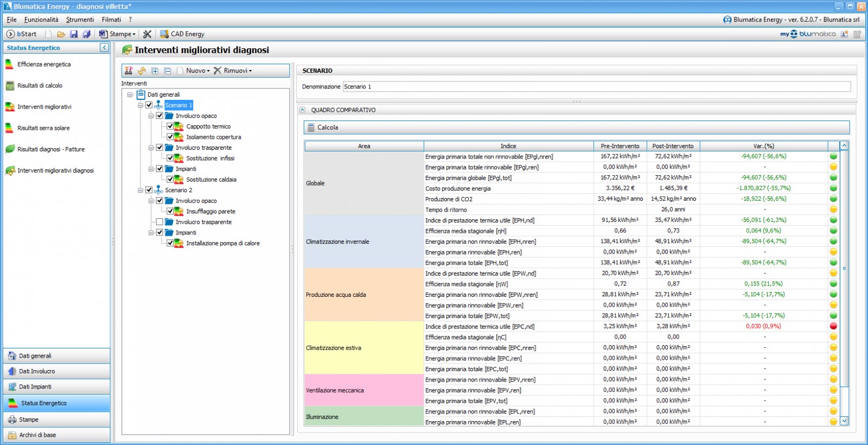
Task: Click the Denominazione text field
Action: pos(596,87)
